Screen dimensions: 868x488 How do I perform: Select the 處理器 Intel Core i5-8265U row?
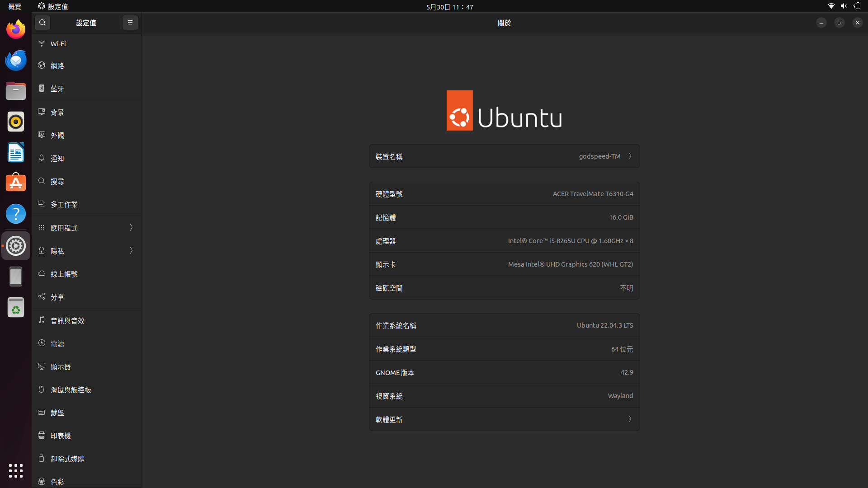[x=505, y=241]
